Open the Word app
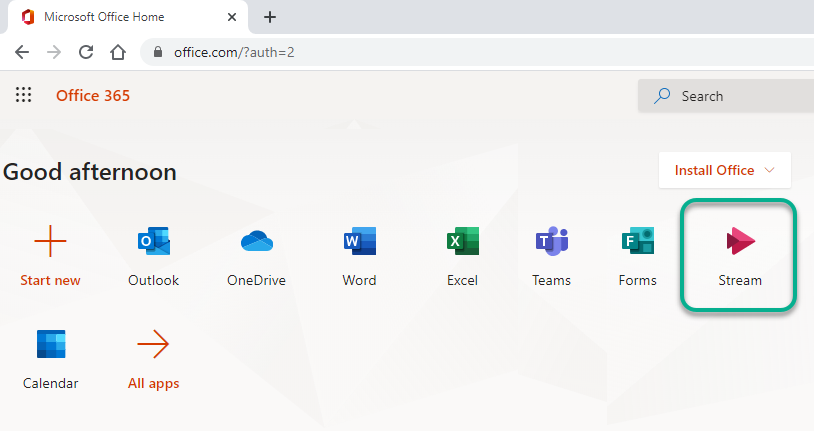 click(359, 241)
